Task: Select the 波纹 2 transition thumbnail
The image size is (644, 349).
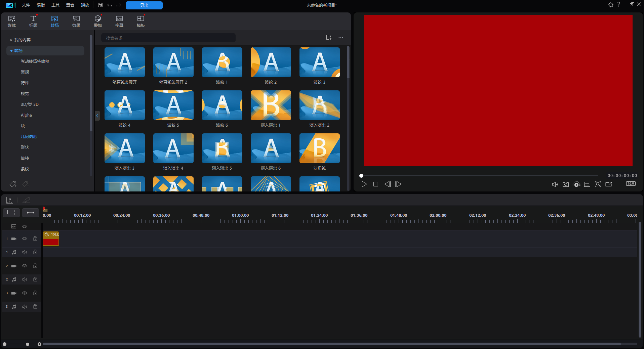Action: pos(271,62)
